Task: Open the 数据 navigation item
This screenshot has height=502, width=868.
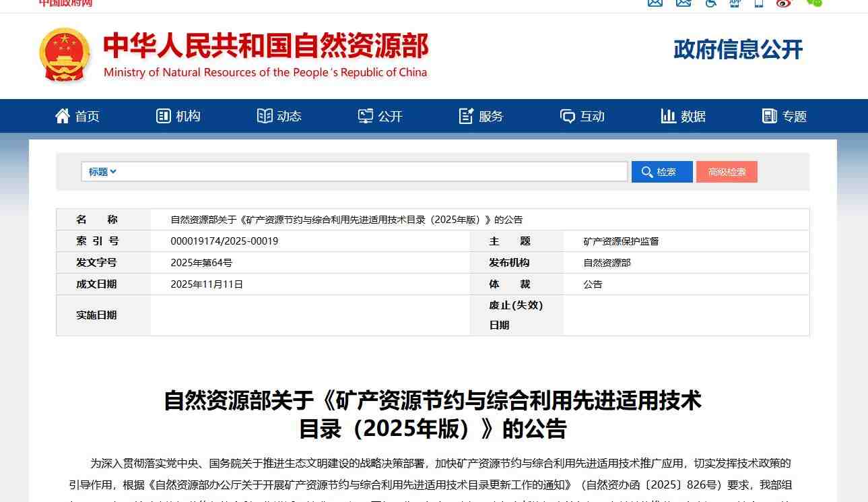Action: (683, 116)
